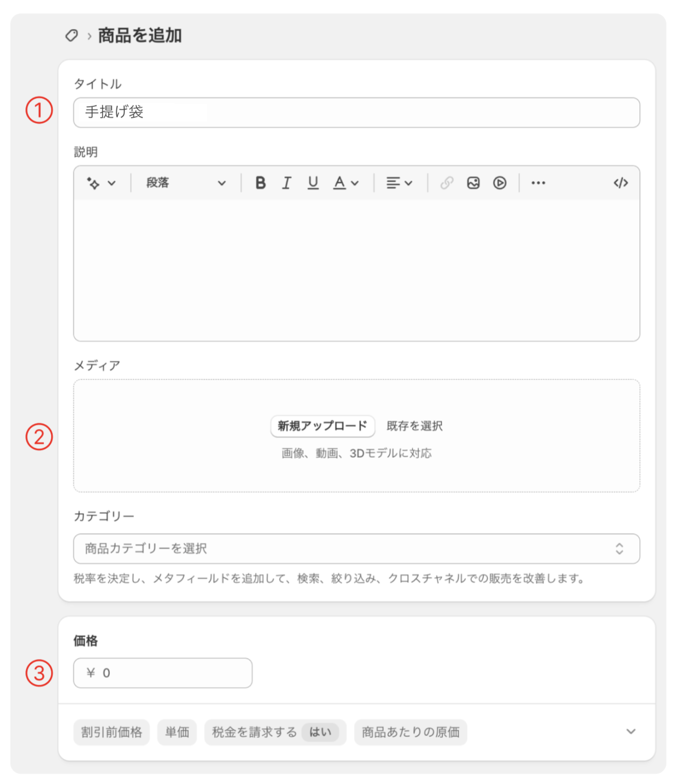Image resolution: width=675 pixels, height=784 pixels.
Task: Open the 段落 paragraph style dropdown
Action: 186,183
